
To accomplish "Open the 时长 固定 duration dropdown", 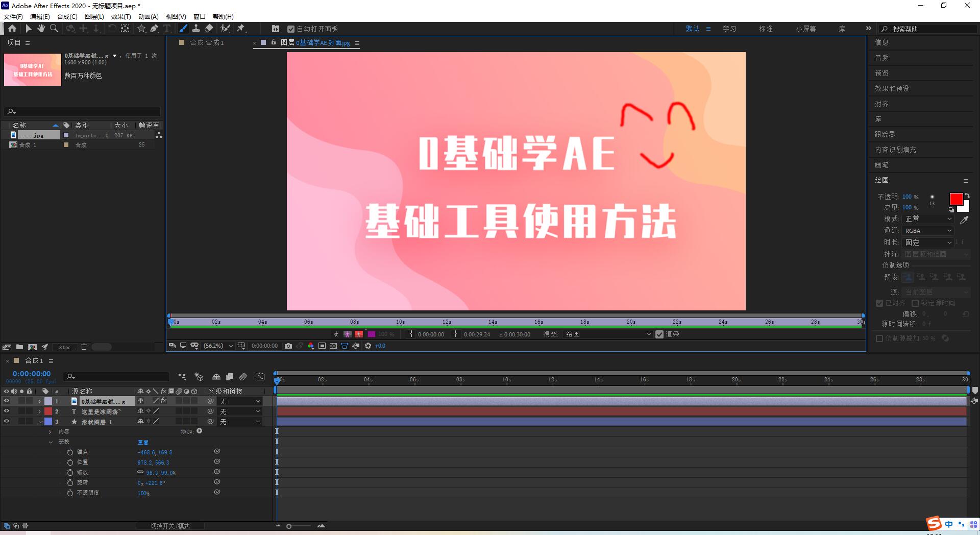I will [x=928, y=242].
